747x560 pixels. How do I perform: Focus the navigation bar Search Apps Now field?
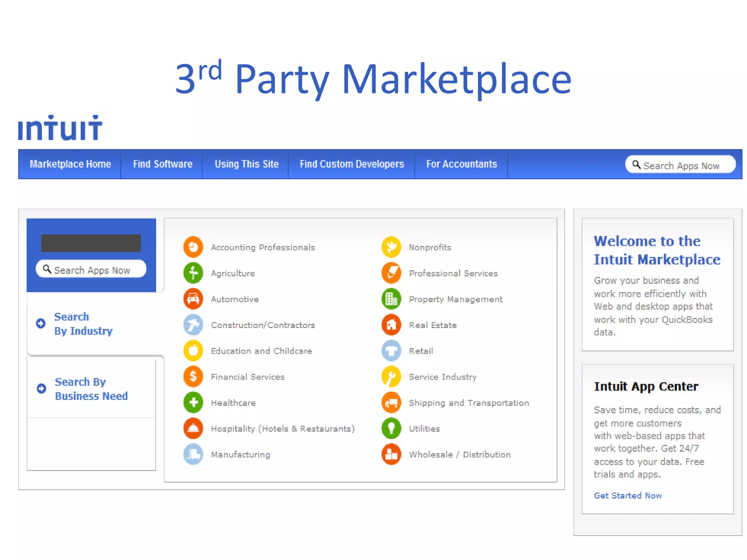[x=680, y=164]
